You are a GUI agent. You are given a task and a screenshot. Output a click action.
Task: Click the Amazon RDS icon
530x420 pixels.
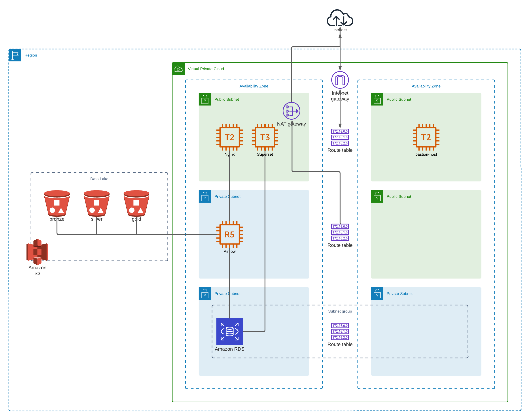pyautogui.click(x=229, y=331)
